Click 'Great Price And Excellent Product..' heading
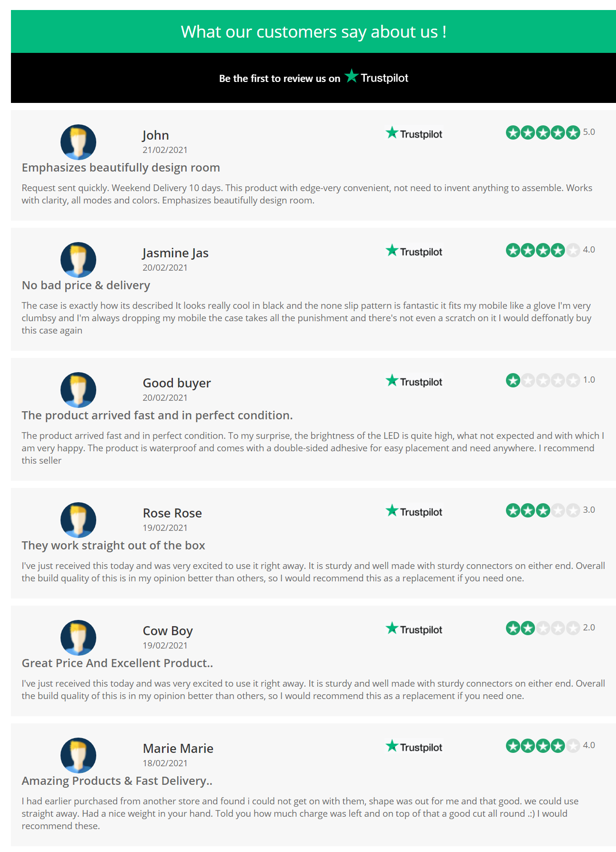 [117, 663]
